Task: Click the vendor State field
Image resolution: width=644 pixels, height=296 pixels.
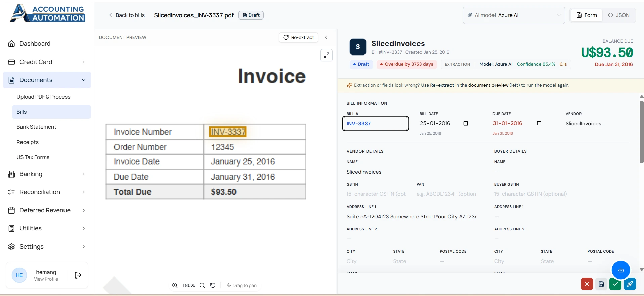Action: click(412, 261)
